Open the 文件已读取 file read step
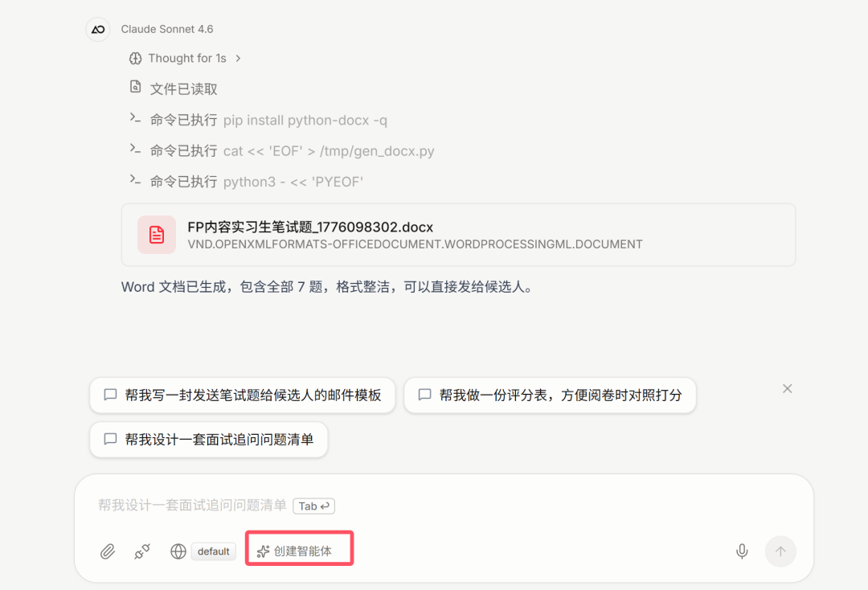Screen dimensions: 868x590 [x=174, y=88]
